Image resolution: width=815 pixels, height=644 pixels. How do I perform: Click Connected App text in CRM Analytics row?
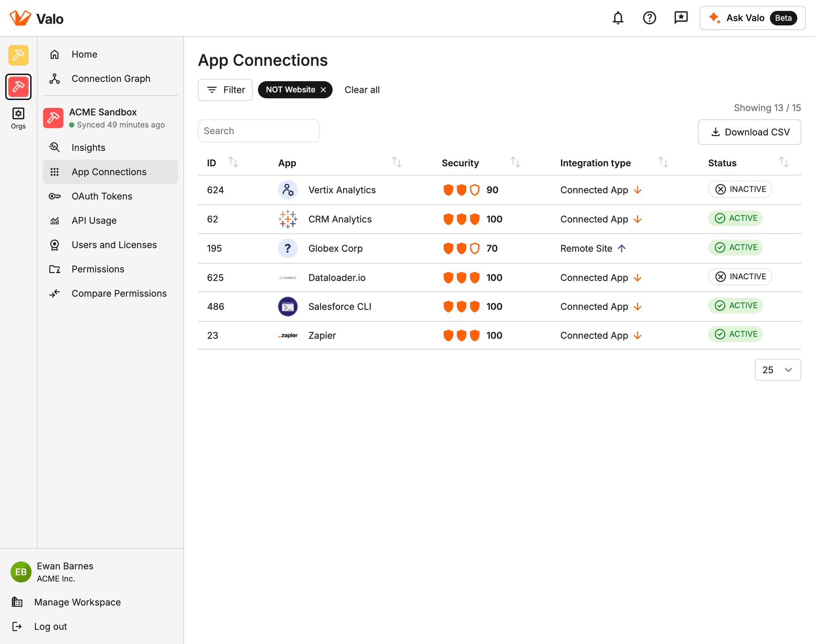pos(594,219)
